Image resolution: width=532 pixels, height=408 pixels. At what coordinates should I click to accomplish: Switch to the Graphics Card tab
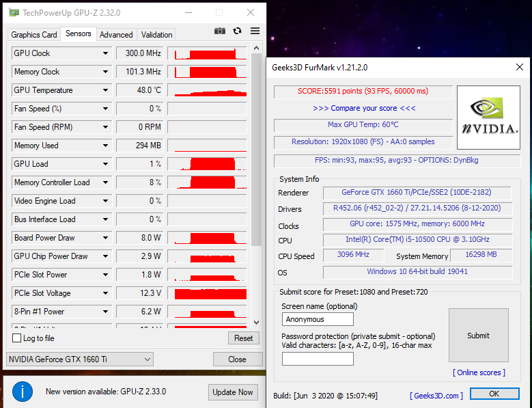[34, 35]
